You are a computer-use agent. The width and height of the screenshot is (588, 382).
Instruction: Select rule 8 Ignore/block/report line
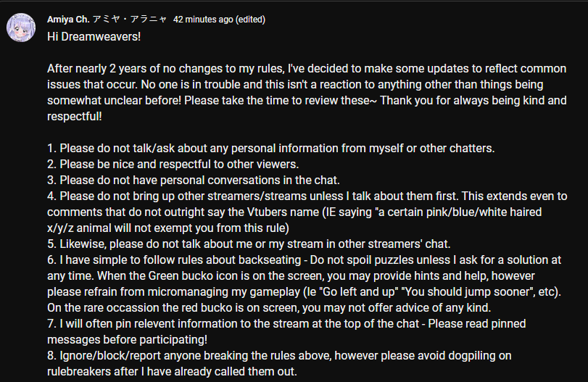(279, 355)
